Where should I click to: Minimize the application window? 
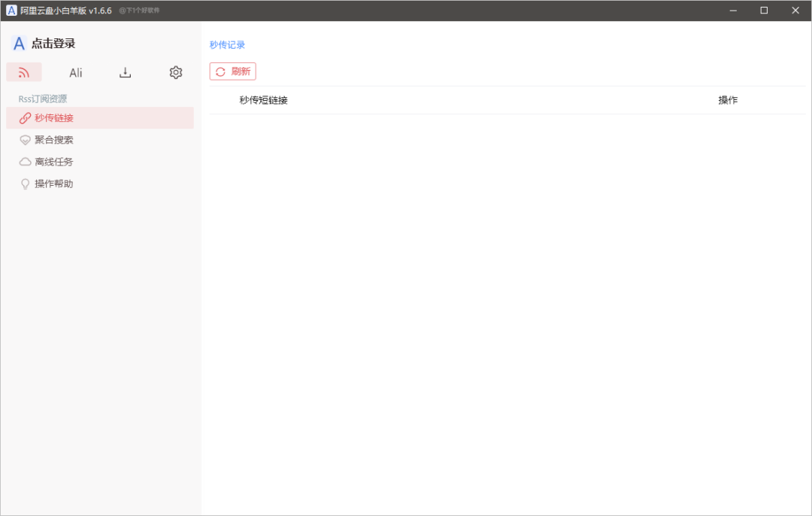point(733,10)
